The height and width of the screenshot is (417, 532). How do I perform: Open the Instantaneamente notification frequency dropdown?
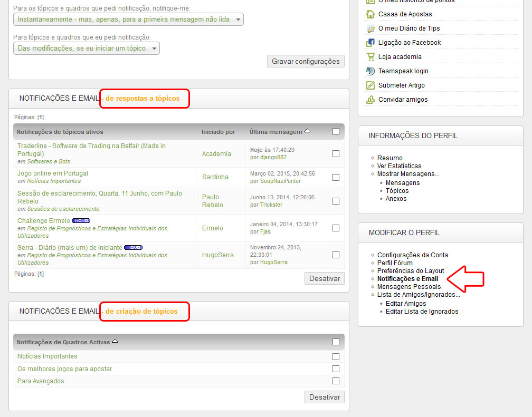128,20
